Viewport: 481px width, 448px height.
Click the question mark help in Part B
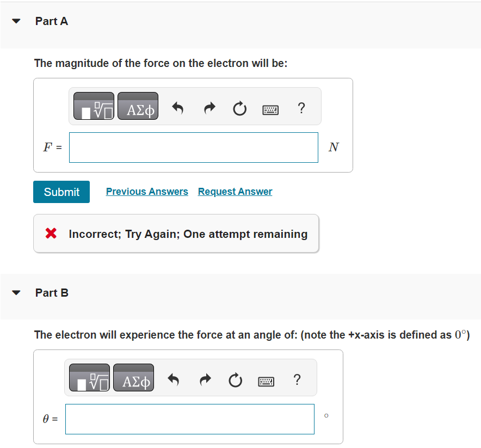point(297,380)
